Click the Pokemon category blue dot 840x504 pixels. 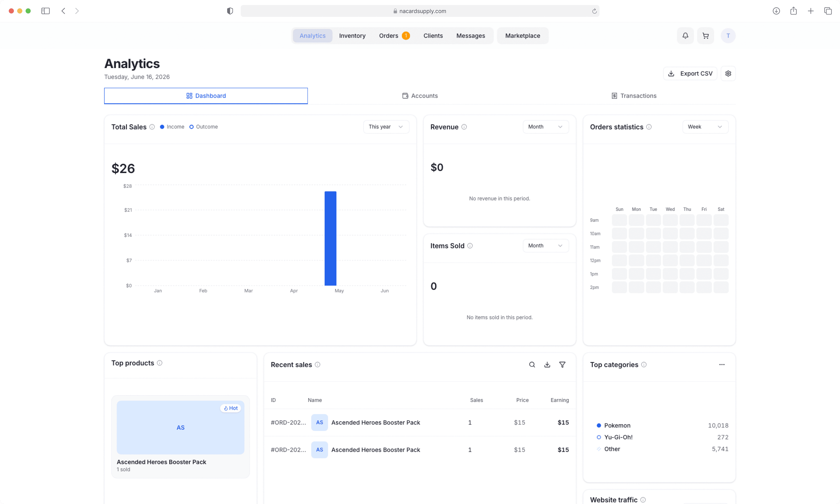point(598,425)
